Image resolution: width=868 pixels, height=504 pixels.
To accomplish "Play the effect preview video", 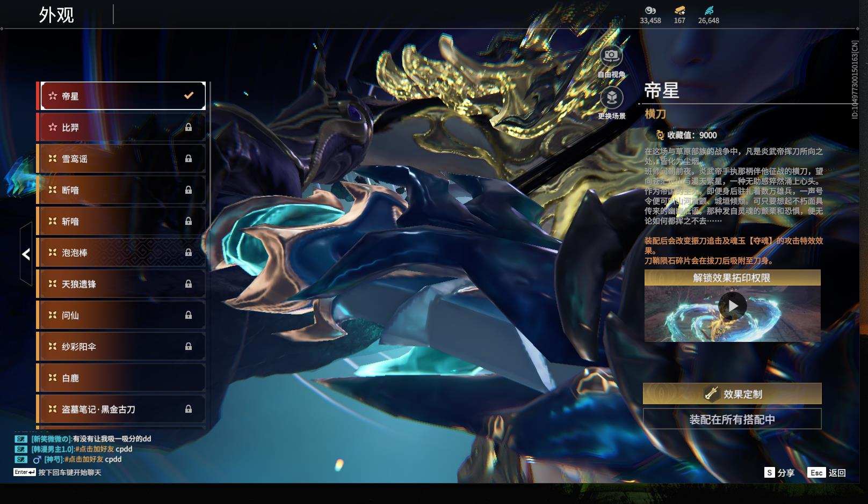I will coord(733,306).
